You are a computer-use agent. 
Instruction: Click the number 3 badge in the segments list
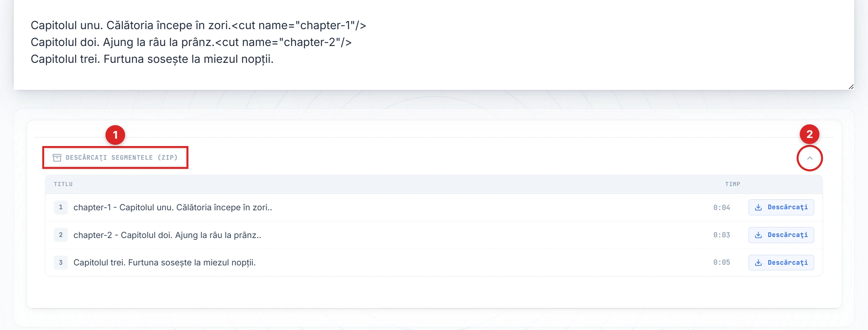coord(61,263)
